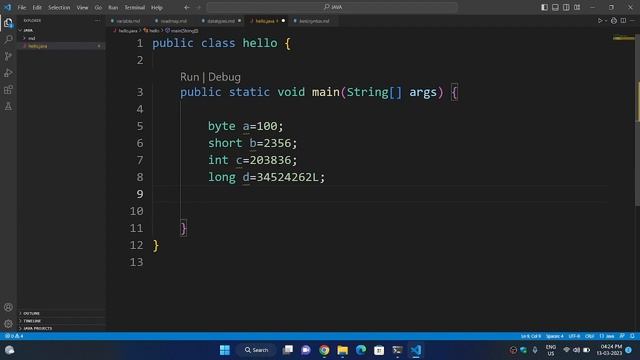
Task: Run the Java file with play icon
Action: pyautogui.click(x=600, y=20)
